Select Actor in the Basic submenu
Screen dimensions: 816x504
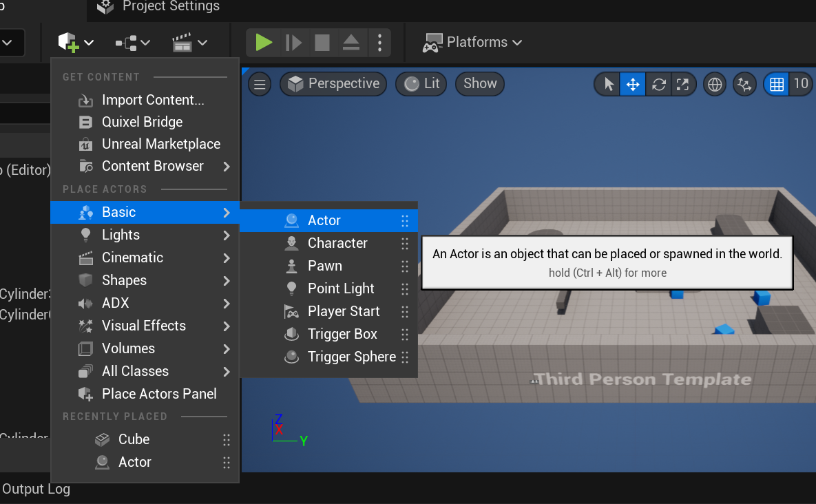click(x=328, y=220)
